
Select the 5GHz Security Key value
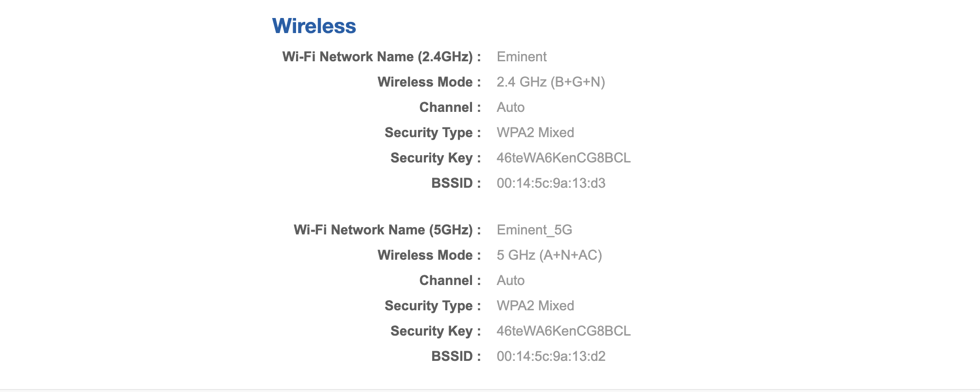pos(563,331)
